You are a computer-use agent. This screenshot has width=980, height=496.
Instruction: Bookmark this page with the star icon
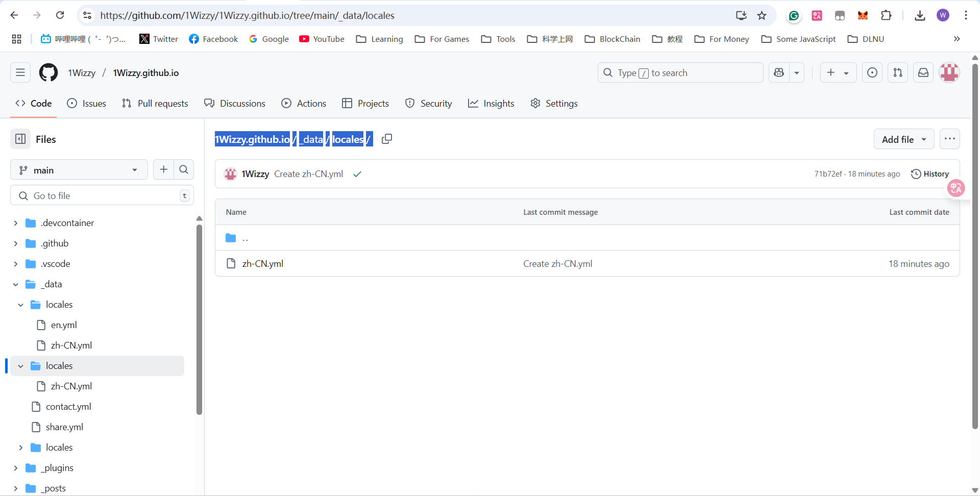pyautogui.click(x=762, y=15)
